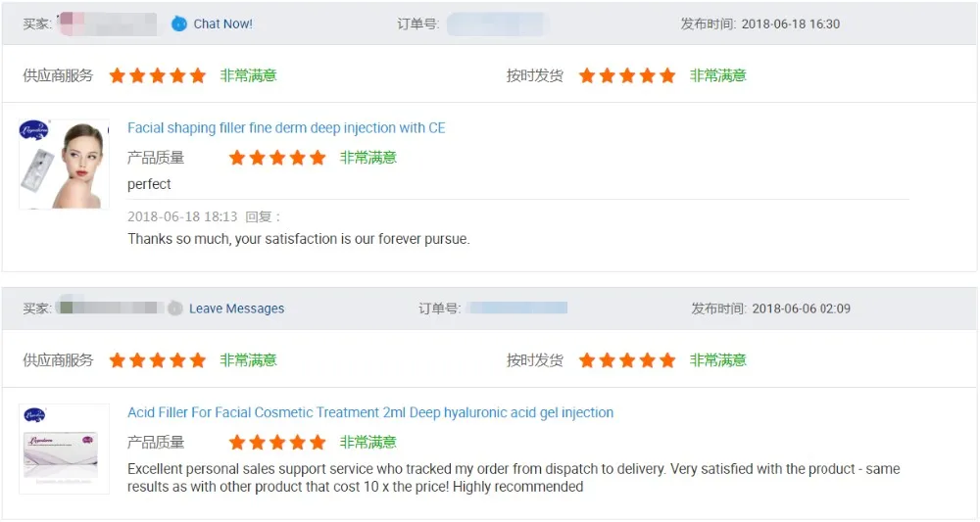Click the gray Leave Messages icon
Screen dimensions: 980x522
pos(175,308)
